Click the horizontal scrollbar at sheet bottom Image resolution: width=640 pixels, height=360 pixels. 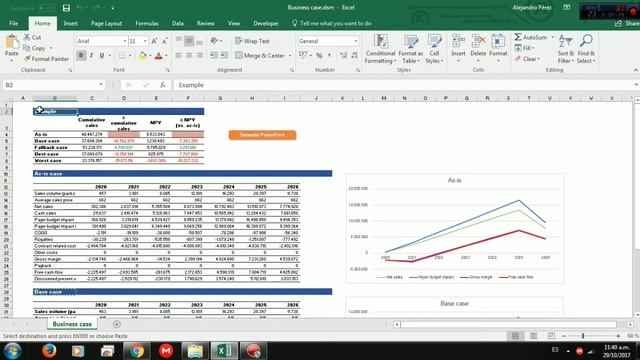[508, 324]
